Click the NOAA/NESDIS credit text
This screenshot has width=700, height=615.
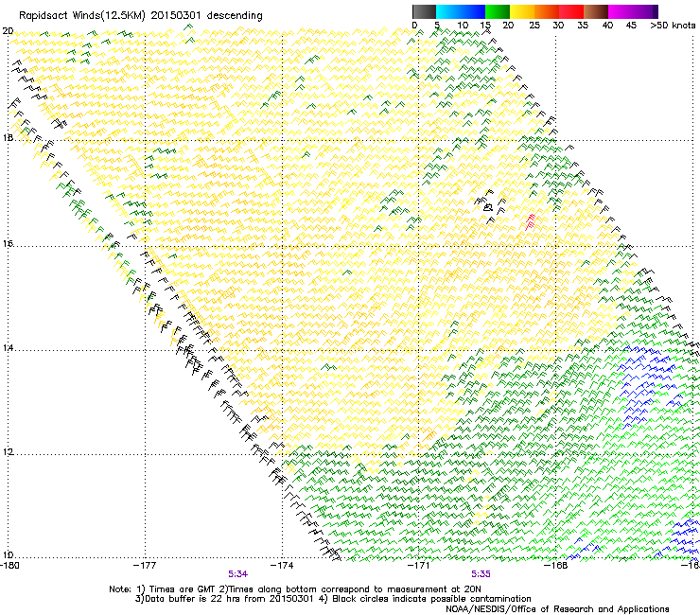click(x=557, y=609)
